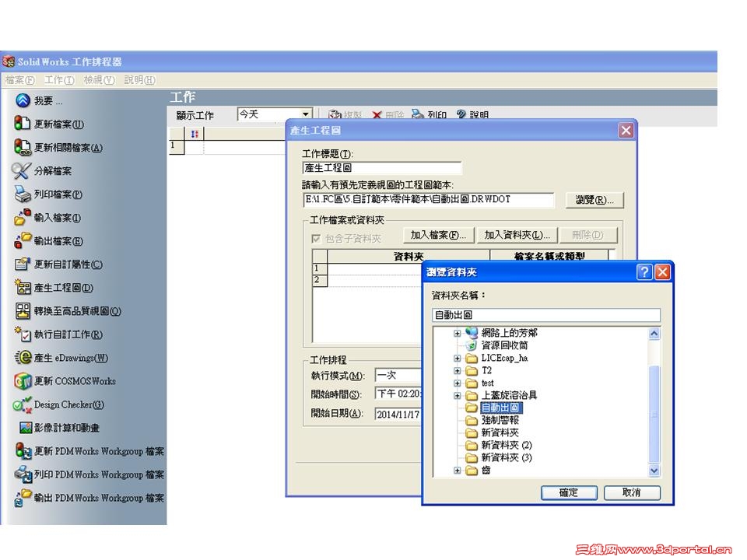The height and width of the screenshot is (560, 747).
Task: Close the 瀏覽資料夾 dialog
Action: click(x=662, y=272)
